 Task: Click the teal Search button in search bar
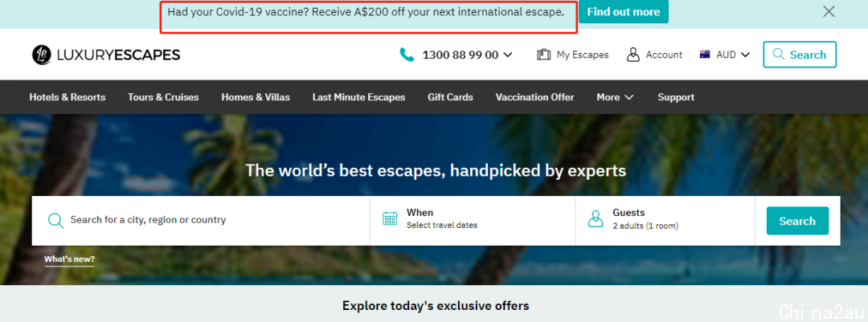point(797,221)
